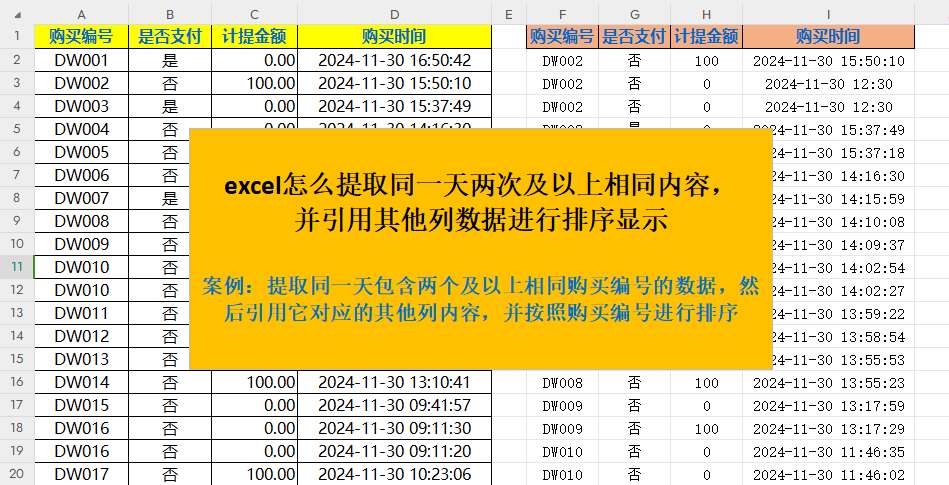Select cell DW007 in column A
Viewport: 949px width, 485px height.
tap(82, 198)
